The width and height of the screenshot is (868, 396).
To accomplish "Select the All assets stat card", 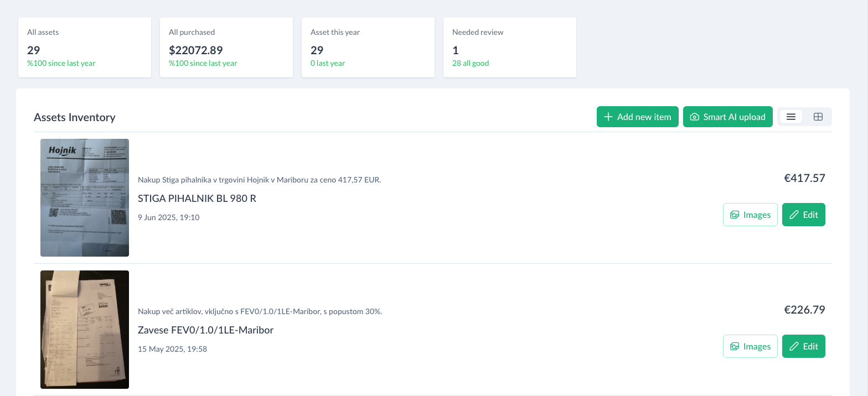I will (84, 48).
